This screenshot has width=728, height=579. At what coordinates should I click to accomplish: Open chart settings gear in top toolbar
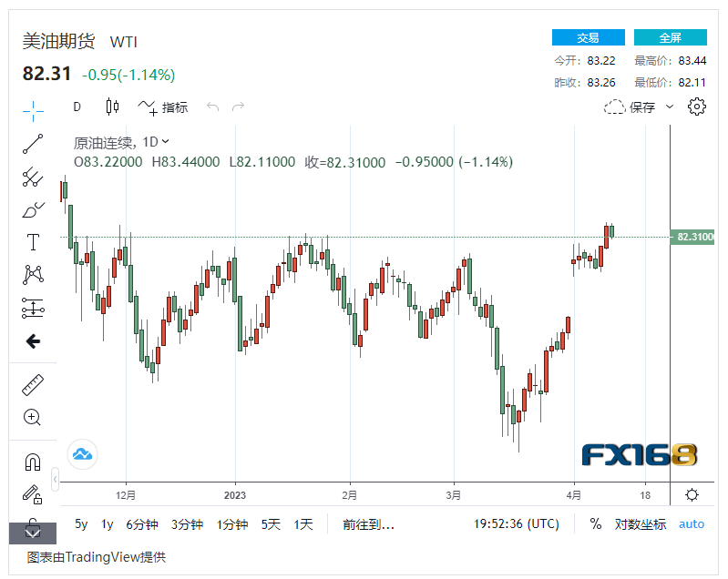click(x=697, y=107)
